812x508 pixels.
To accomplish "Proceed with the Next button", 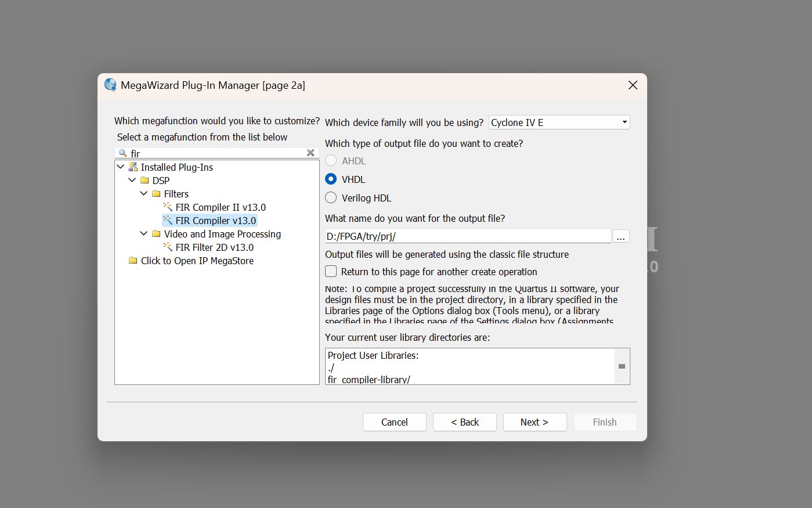I will [x=535, y=422].
